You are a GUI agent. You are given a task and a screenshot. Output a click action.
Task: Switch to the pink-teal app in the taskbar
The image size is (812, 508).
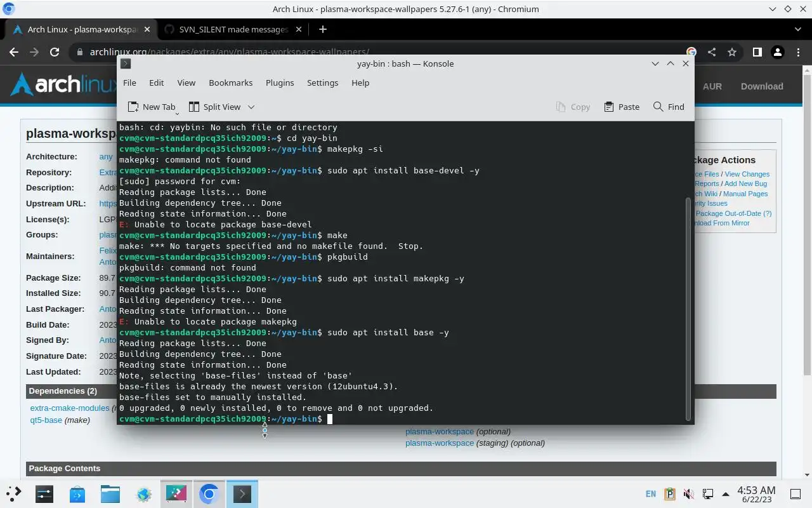tap(176, 493)
